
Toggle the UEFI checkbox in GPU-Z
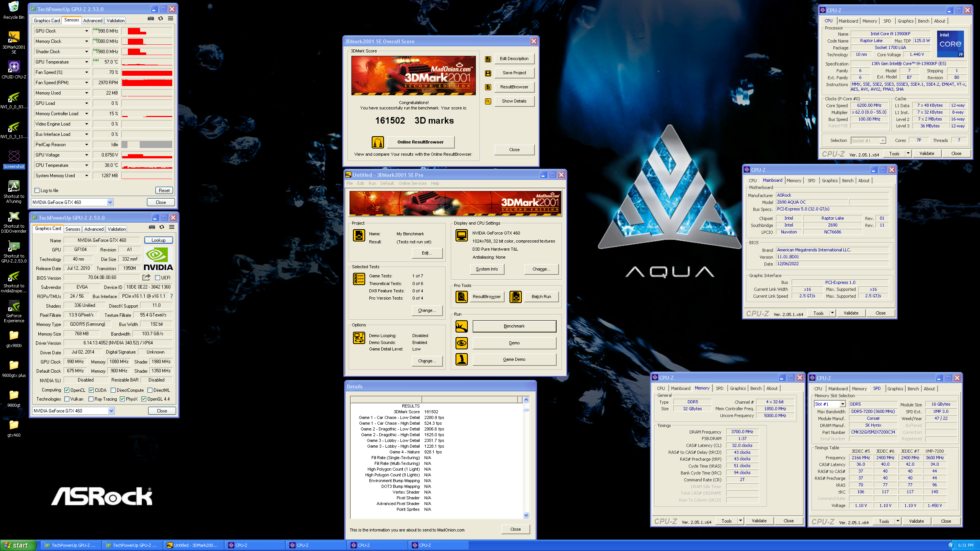click(157, 278)
